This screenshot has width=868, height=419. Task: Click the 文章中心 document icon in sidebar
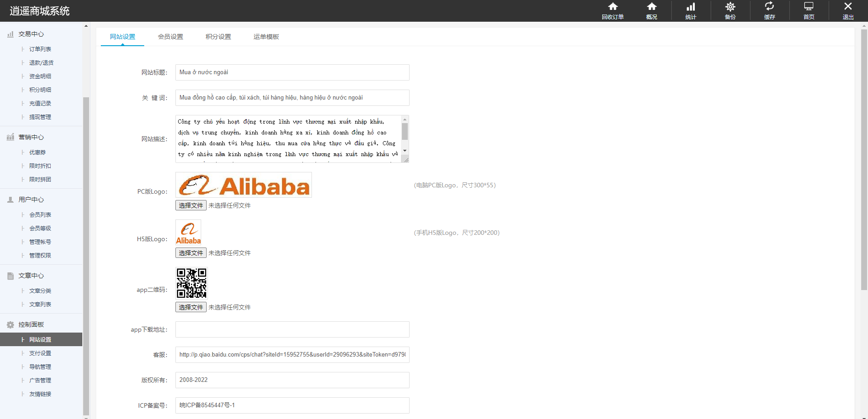pyautogui.click(x=10, y=276)
